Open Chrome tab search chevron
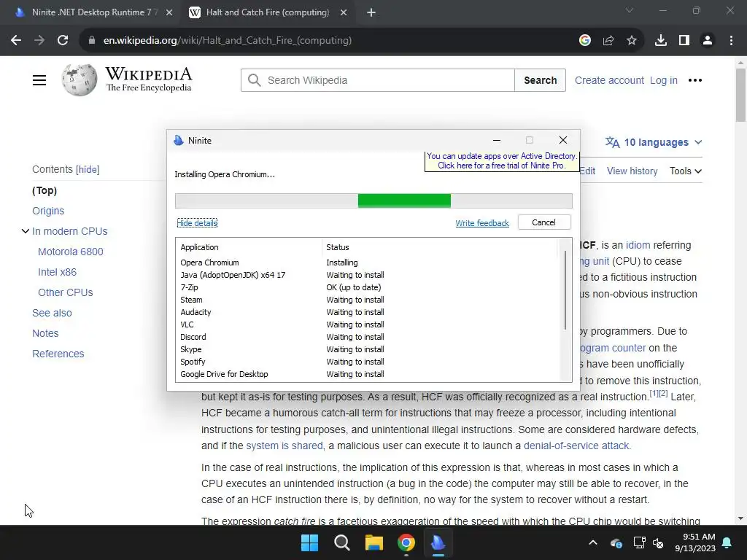The height and width of the screenshot is (560, 747). coord(630,10)
